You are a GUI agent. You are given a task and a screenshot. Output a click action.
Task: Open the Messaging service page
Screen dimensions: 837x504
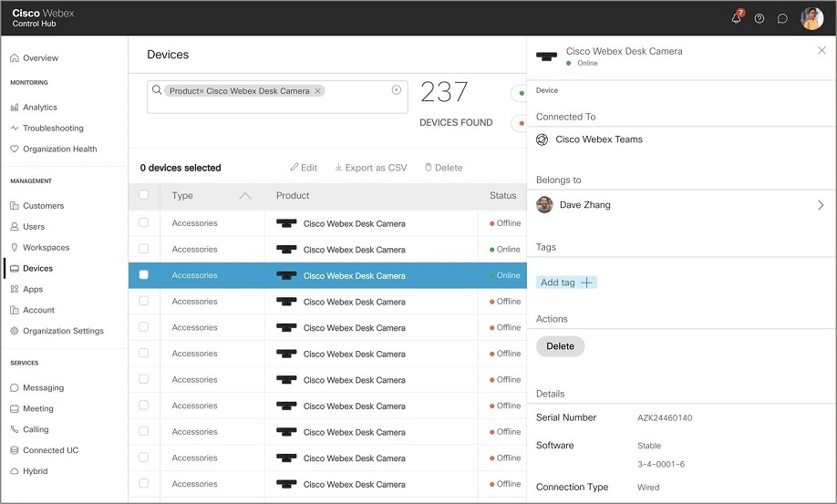tap(43, 387)
